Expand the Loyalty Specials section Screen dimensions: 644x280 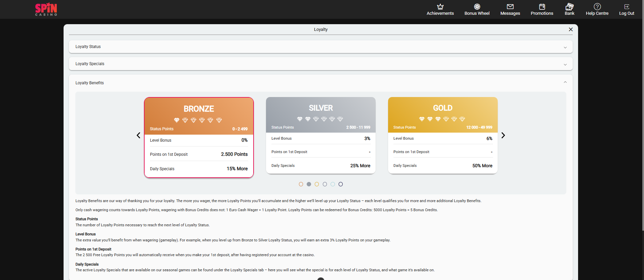(320, 64)
